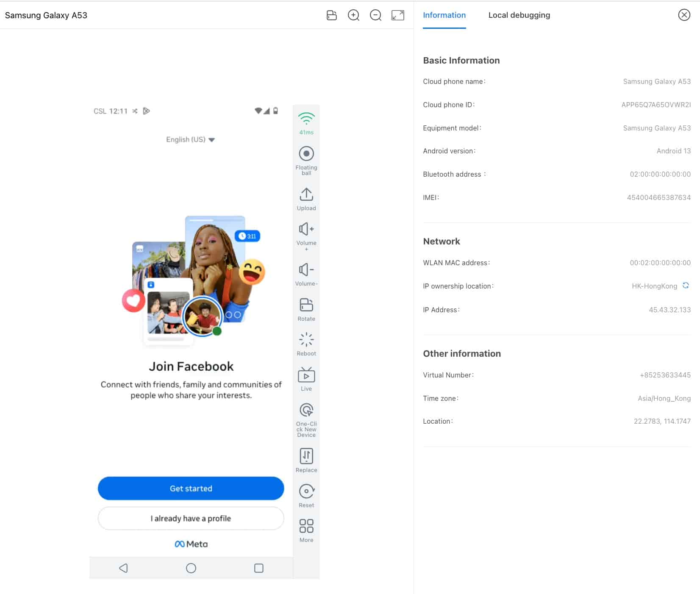Open the Replace device option

306,460
